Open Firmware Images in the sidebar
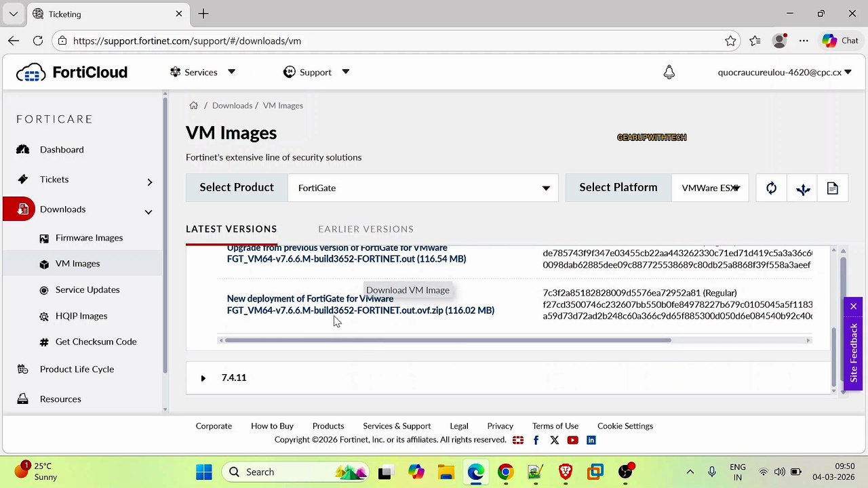Image resolution: width=868 pixels, height=488 pixels. click(x=89, y=238)
